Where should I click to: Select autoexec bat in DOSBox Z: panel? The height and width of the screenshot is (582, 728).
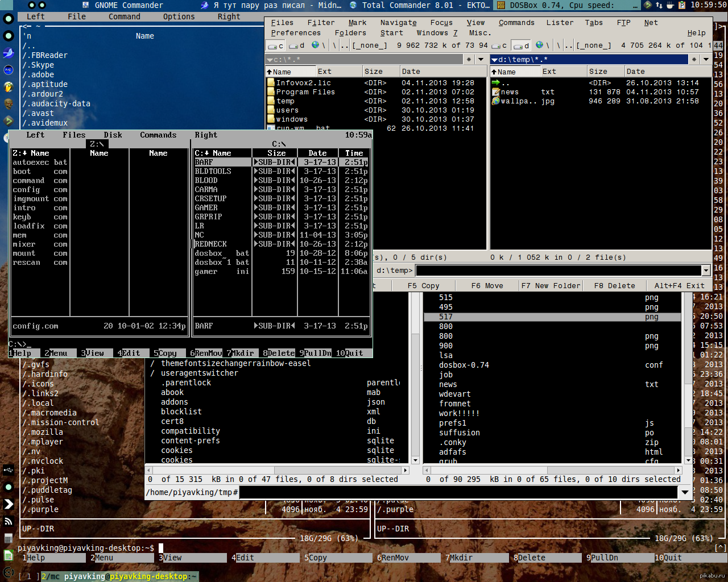(40, 162)
